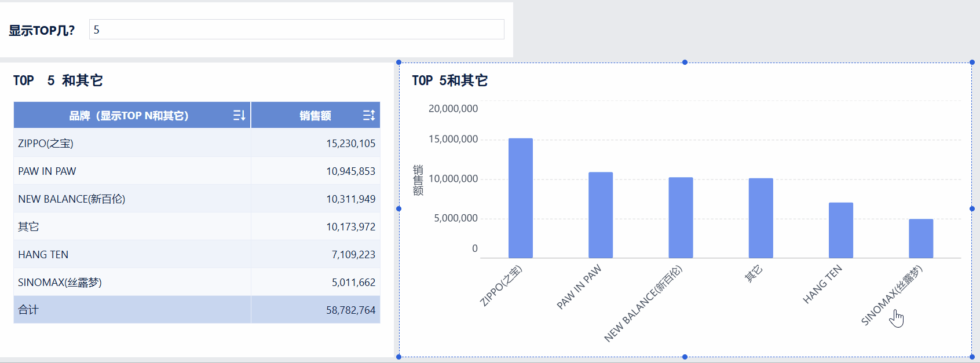Viewport: 980px width, 363px height.
Task: Click the PAW IN PAW bar in chart
Action: tap(601, 215)
